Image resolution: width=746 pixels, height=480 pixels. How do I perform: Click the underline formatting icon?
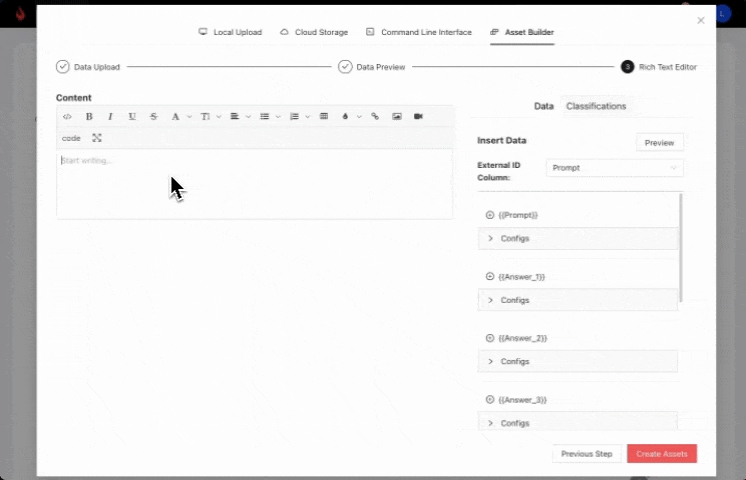[132, 116]
